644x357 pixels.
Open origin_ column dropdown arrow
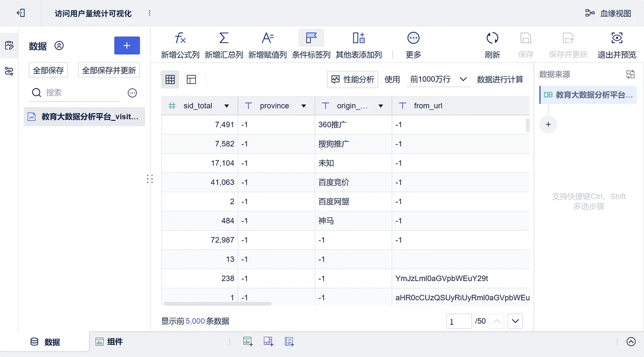pos(381,106)
